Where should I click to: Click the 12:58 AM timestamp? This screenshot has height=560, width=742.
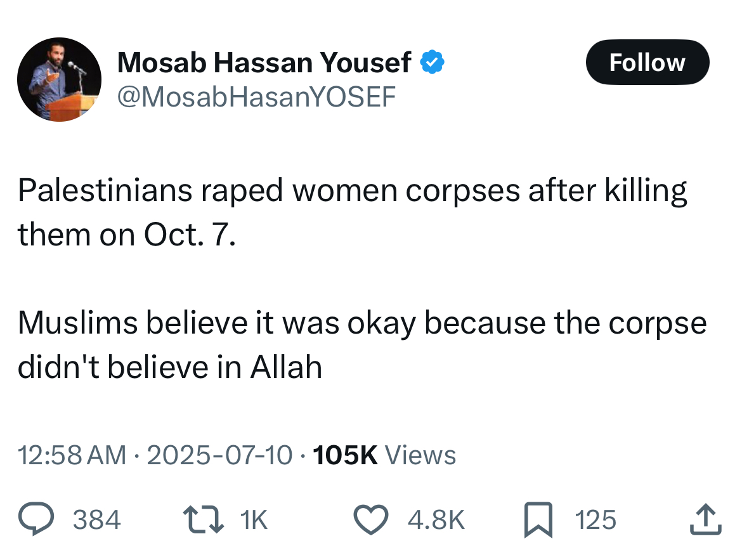(72, 455)
